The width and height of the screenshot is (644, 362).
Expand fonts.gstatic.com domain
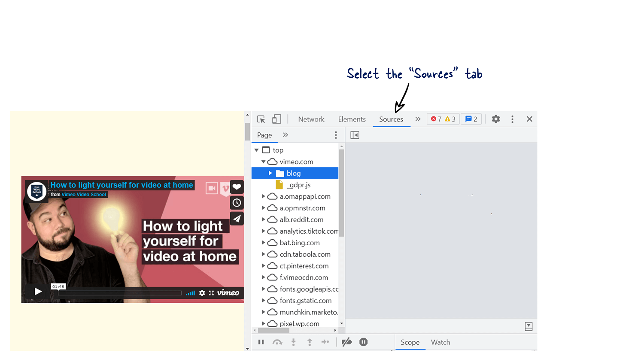[x=264, y=301]
